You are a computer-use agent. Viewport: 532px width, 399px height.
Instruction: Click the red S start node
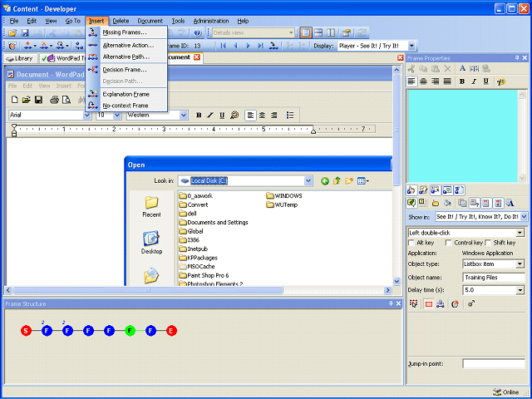(26, 331)
